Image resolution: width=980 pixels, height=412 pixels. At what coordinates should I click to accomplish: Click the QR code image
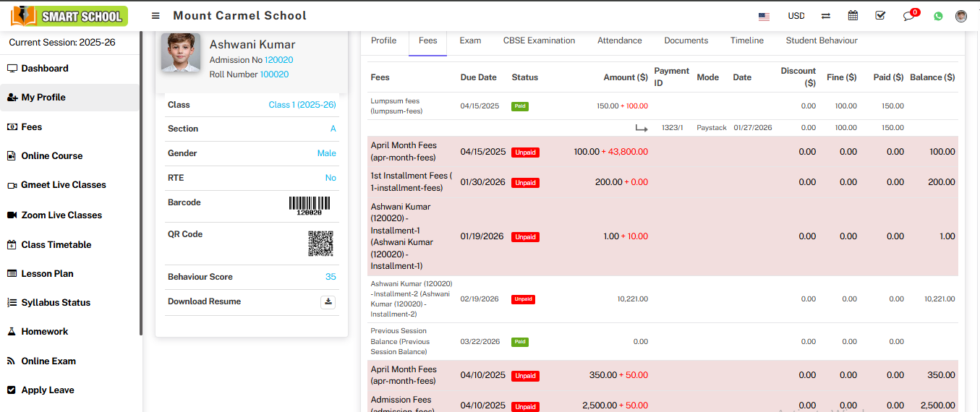click(x=320, y=244)
